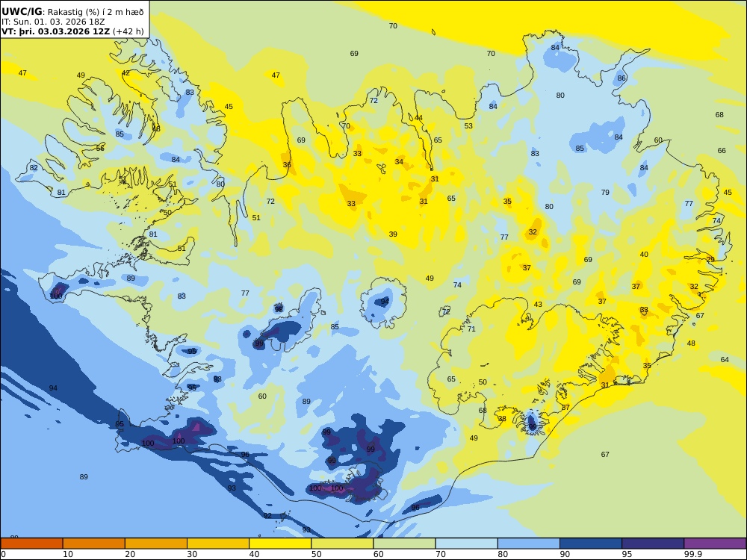Click the 40–50 bright yellow legend swatch
This screenshot has width=747, height=560.
[x=280, y=544]
